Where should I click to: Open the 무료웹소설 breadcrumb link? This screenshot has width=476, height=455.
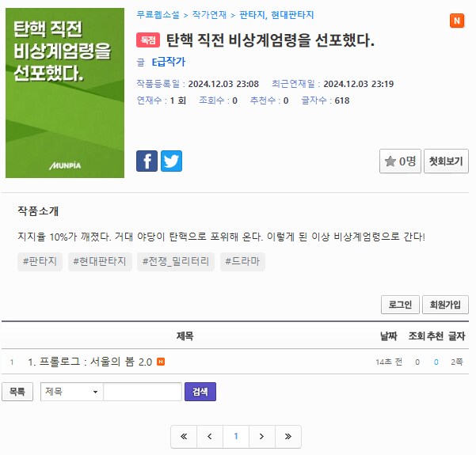click(x=158, y=14)
